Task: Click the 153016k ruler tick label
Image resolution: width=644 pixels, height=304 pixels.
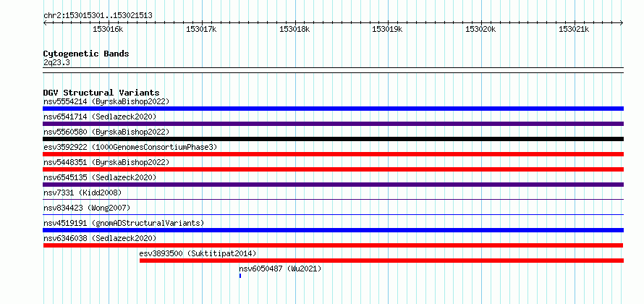Action: [x=108, y=29]
